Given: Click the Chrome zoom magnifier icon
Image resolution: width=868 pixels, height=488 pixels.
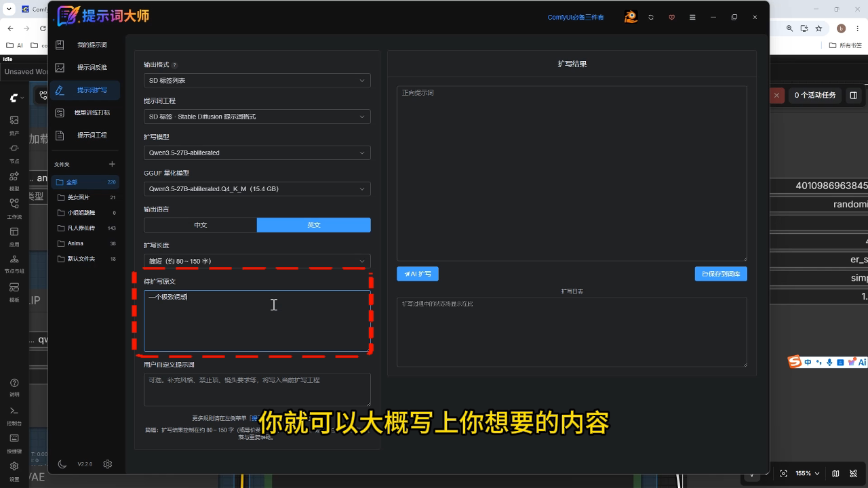Looking at the screenshot, I should pos(789,28).
